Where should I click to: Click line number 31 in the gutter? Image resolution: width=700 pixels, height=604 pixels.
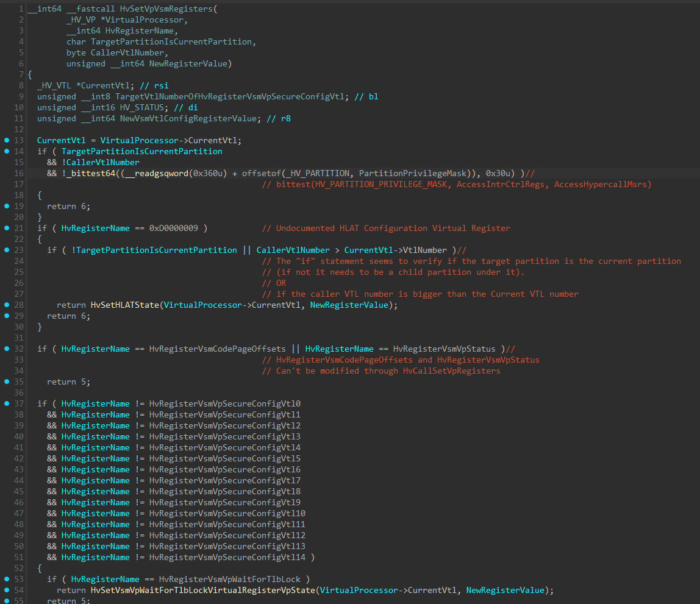(18, 338)
